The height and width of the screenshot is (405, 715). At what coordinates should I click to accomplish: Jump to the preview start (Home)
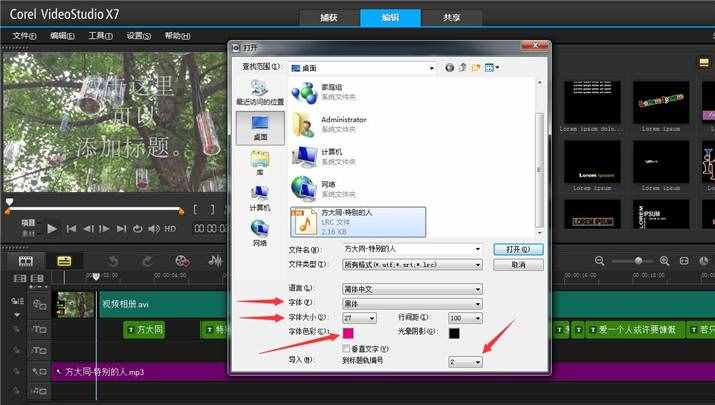tap(71, 228)
